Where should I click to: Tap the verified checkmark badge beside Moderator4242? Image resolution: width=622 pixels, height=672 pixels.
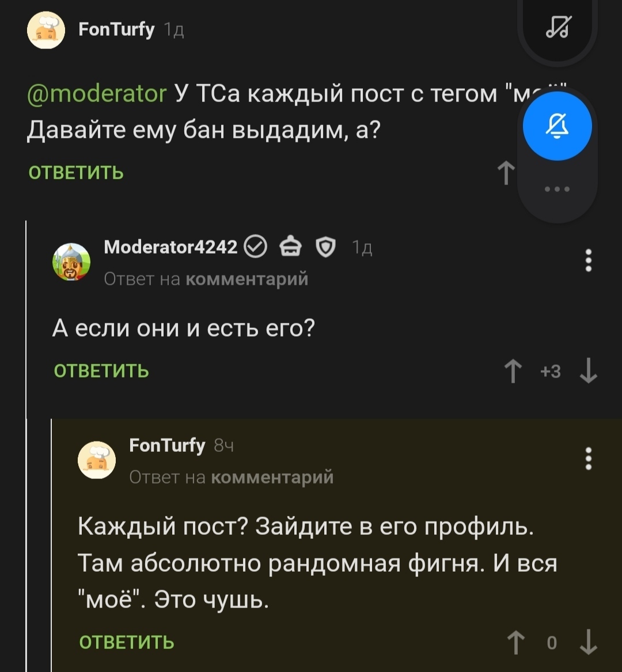(x=256, y=247)
